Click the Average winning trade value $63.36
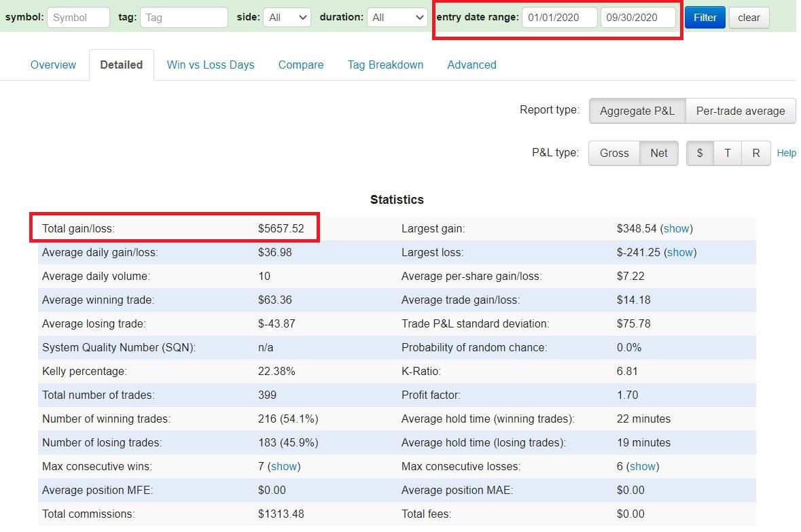Screen dimensions: 801x532 point(275,300)
